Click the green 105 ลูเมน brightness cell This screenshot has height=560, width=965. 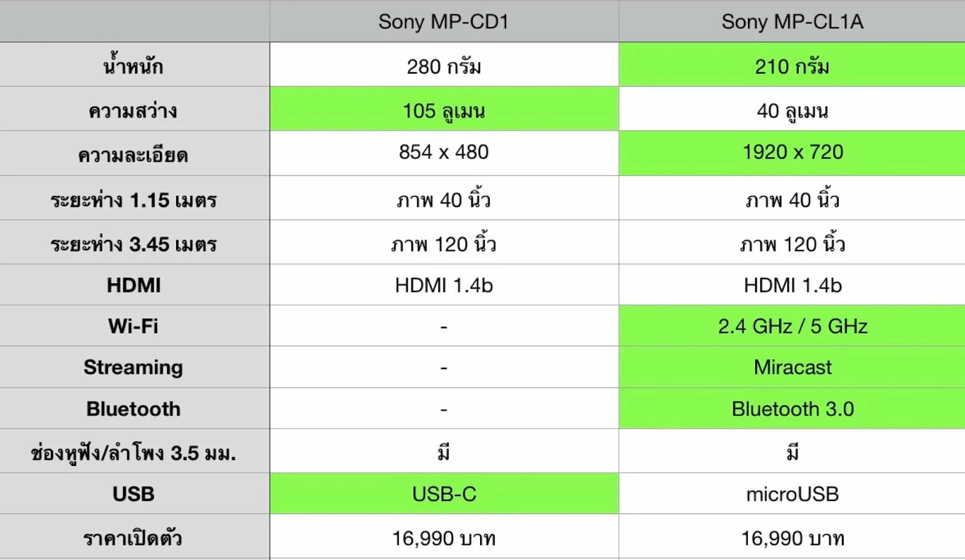click(444, 109)
